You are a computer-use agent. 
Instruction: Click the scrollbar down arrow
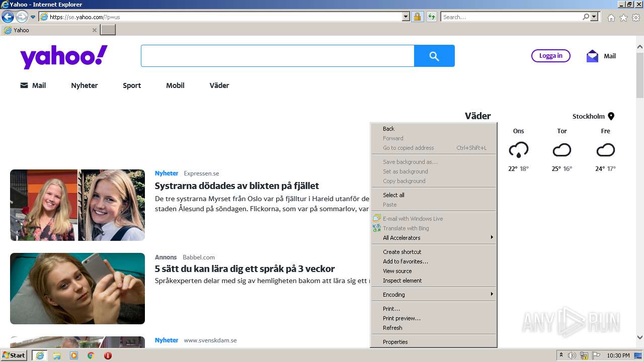click(x=640, y=338)
